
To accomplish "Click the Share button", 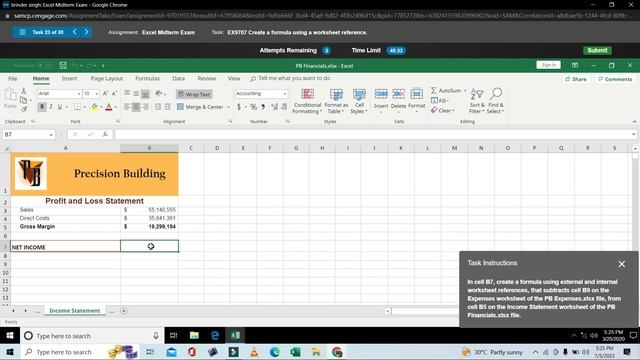I will tap(576, 79).
